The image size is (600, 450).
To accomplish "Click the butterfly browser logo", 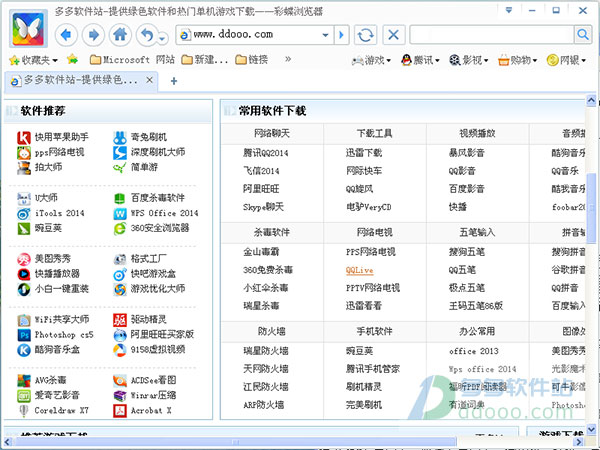I will tap(27, 31).
